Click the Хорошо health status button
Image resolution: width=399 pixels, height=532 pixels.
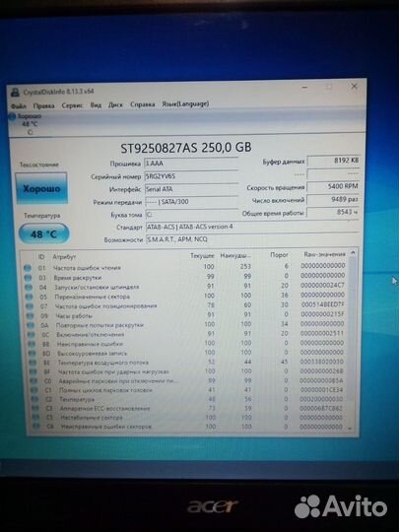point(41,188)
